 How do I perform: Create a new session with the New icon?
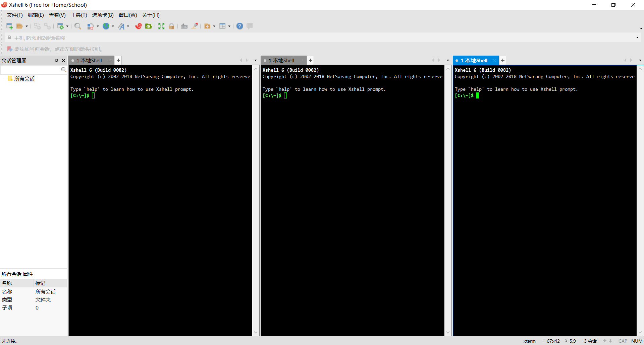coord(9,26)
